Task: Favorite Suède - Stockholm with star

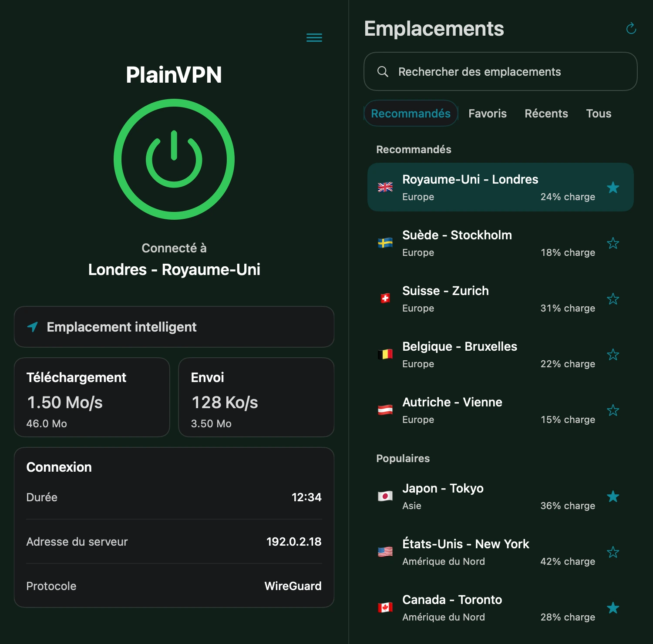Action: coord(613,243)
